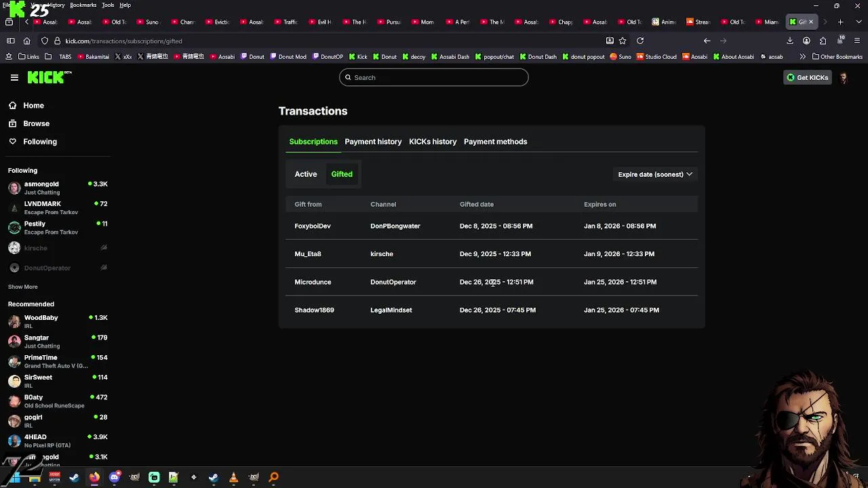Screen dimensions: 868x488
Task: Open Following in the sidebar
Action: pos(40,142)
